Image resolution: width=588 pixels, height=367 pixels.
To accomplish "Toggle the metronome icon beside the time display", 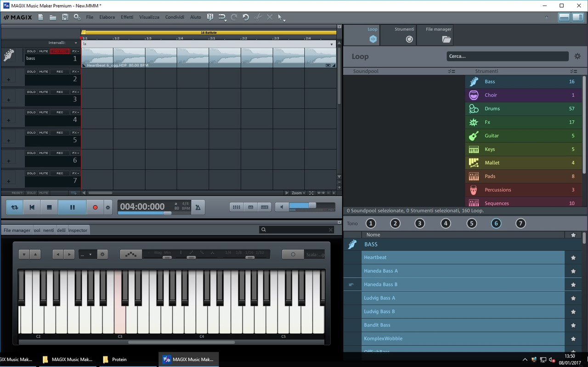I will (198, 207).
